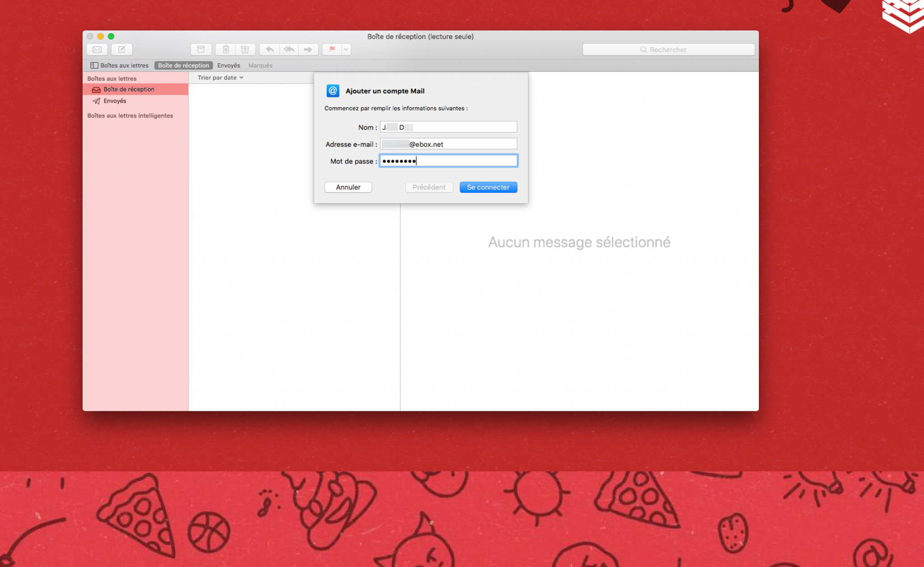Open the flag color options chevron

click(345, 49)
